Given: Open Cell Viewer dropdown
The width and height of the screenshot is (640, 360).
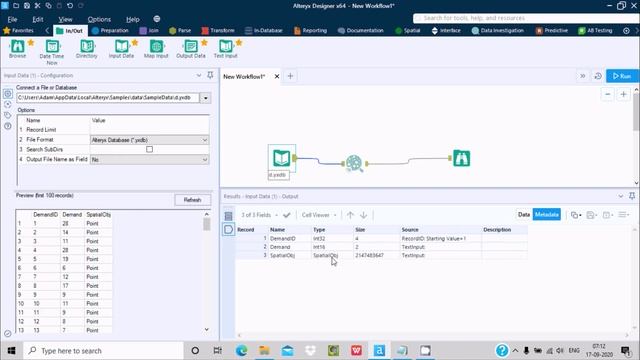Looking at the screenshot, I should point(319,215).
